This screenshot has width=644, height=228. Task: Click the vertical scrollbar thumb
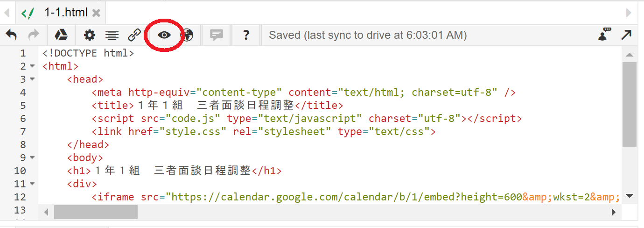point(630,104)
